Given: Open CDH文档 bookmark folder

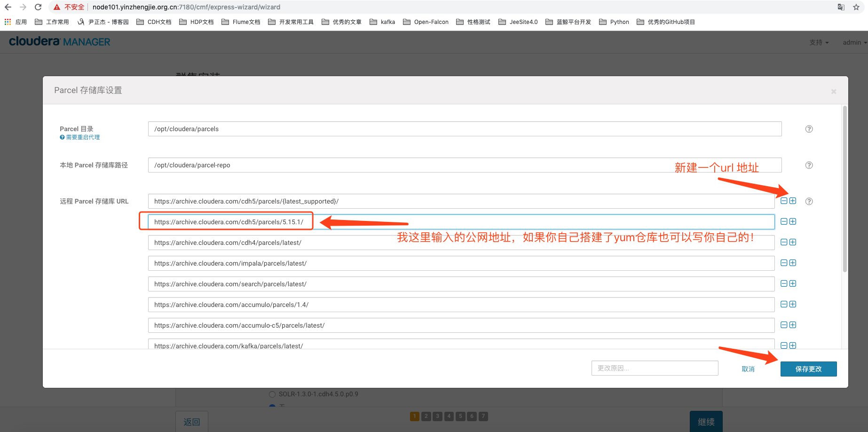Looking at the screenshot, I should coord(154,22).
